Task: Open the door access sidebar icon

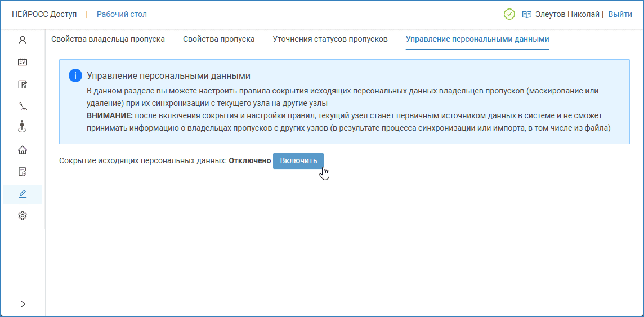Action: (23, 84)
